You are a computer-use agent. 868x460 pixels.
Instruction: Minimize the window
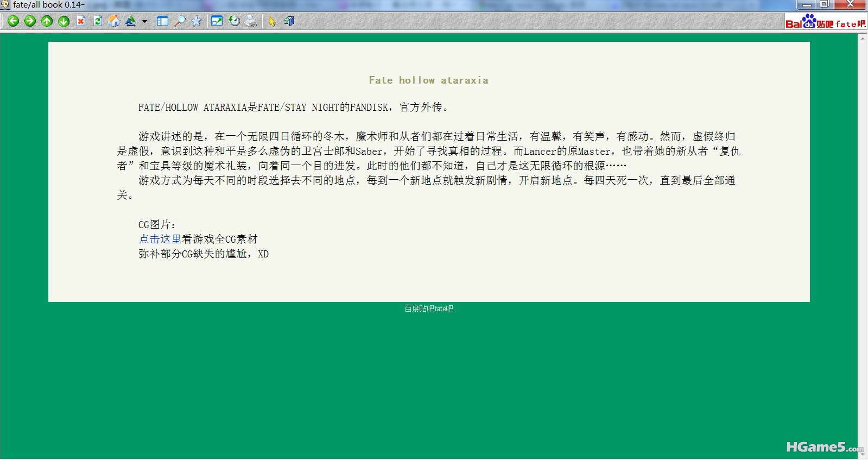807,4
